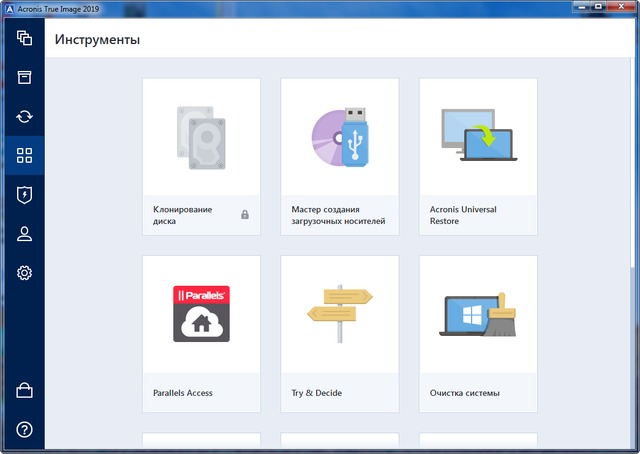This screenshot has height=454, width=640.
Task: Open Help question mark icon
Action: (x=25, y=429)
